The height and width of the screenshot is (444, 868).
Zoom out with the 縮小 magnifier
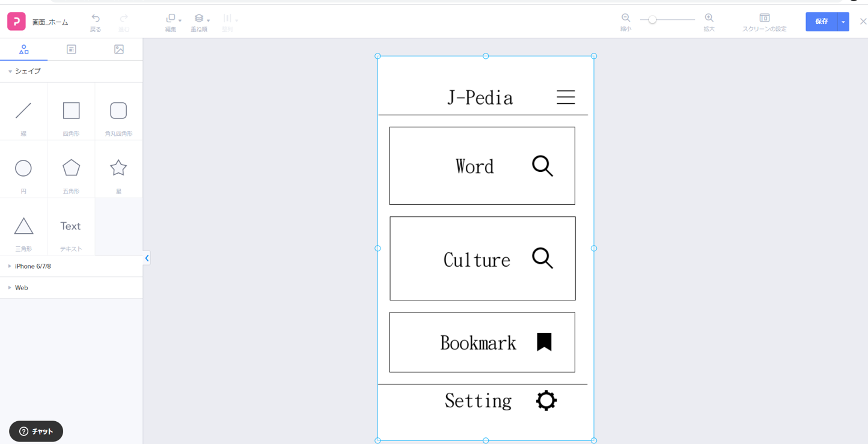click(x=626, y=19)
